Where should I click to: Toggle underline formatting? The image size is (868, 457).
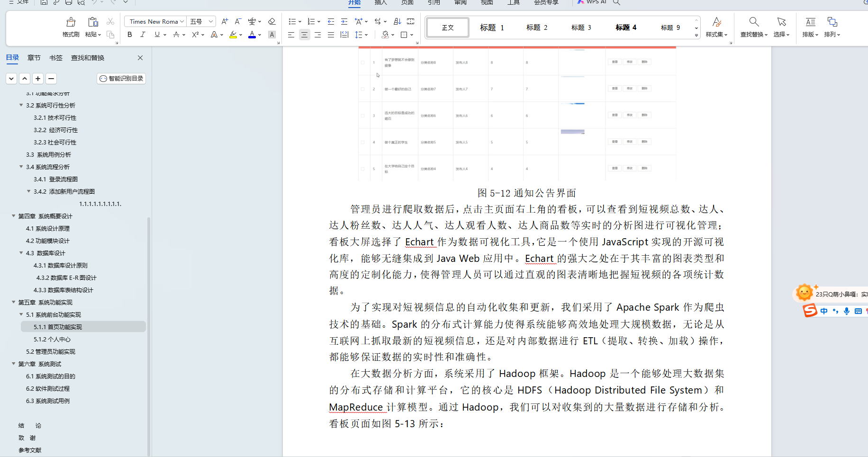coord(157,35)
